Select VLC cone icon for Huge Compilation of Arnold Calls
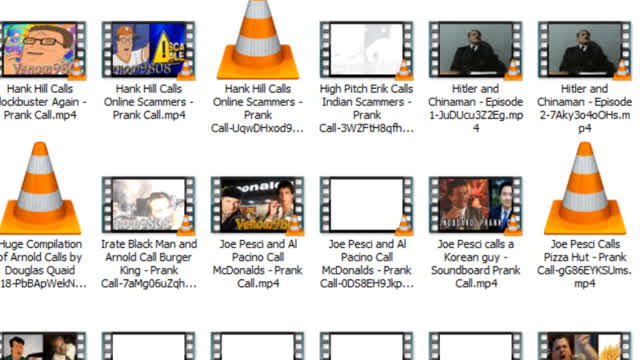 coord(40,188)
